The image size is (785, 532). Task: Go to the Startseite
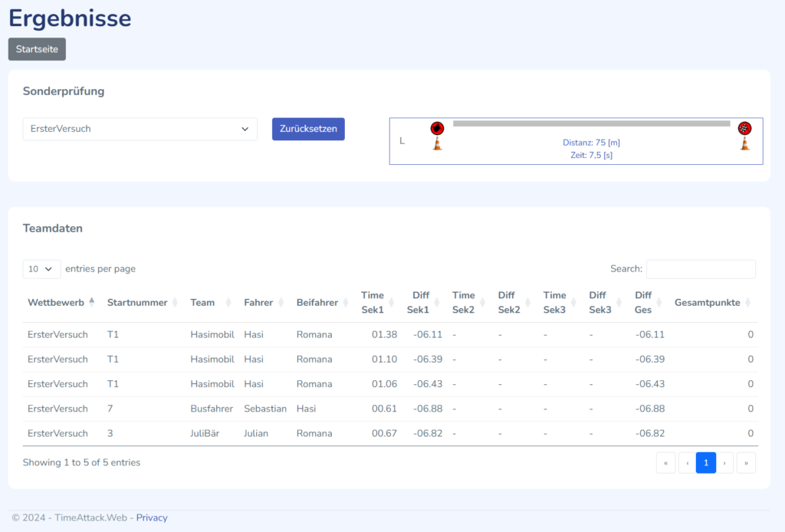(x=37, y=49)
